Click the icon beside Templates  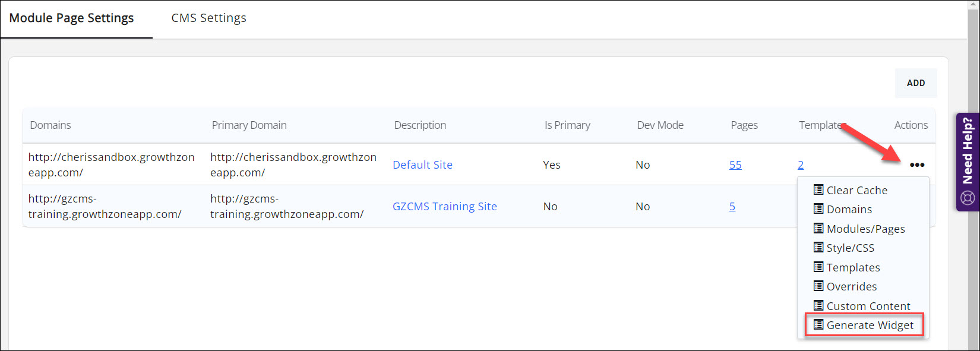click(818, 267)
